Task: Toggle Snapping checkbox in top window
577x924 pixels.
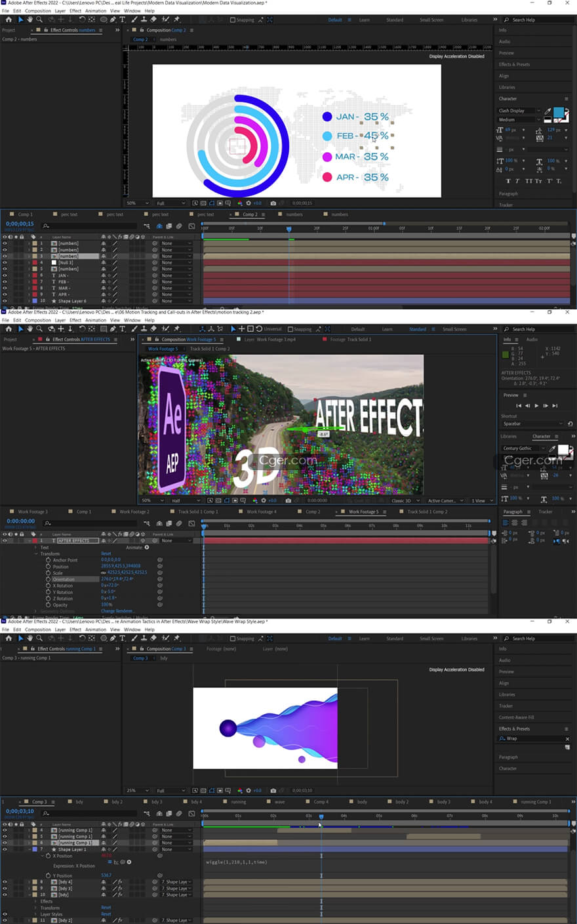Action: click(233, 20)
